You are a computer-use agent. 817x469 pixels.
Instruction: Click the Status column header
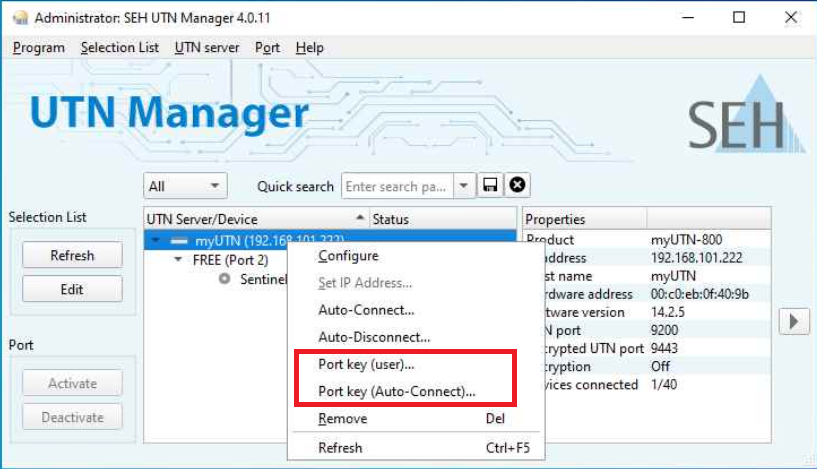(443, 219)
